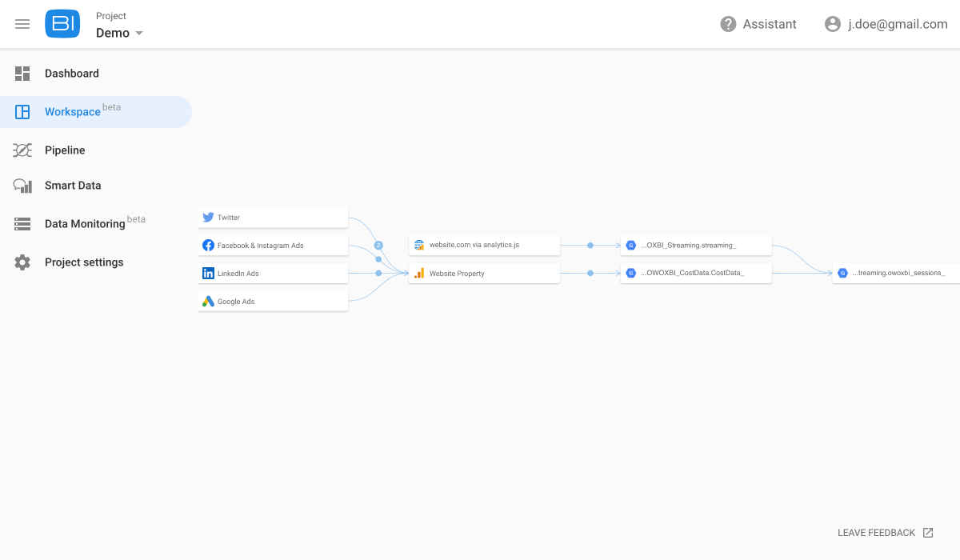
Task: Select the Website Property node
Action: point(484,274)
